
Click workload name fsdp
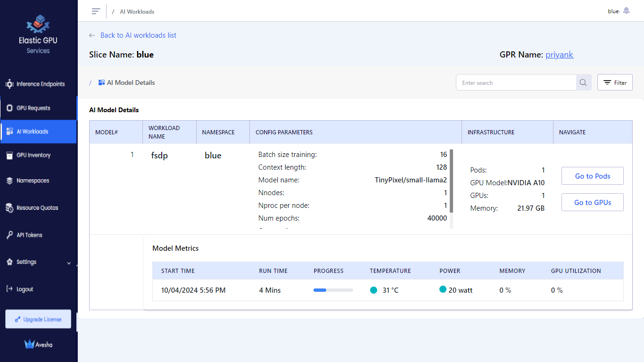[159, 156]
